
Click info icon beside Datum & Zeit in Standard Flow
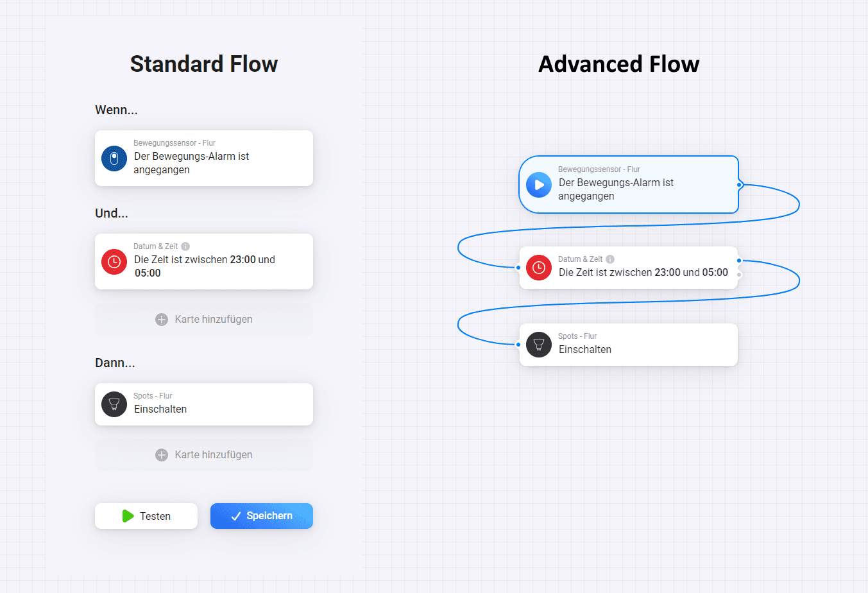point(185,246)
